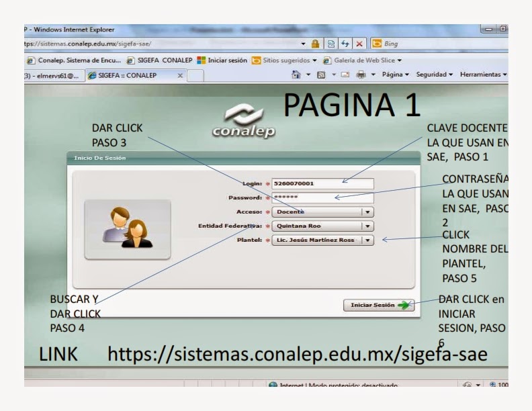Image resolution: width=532 pixels, height=411 pixels.
Task: Open the Seguridad menu
Action: click(x=435, y=75)
